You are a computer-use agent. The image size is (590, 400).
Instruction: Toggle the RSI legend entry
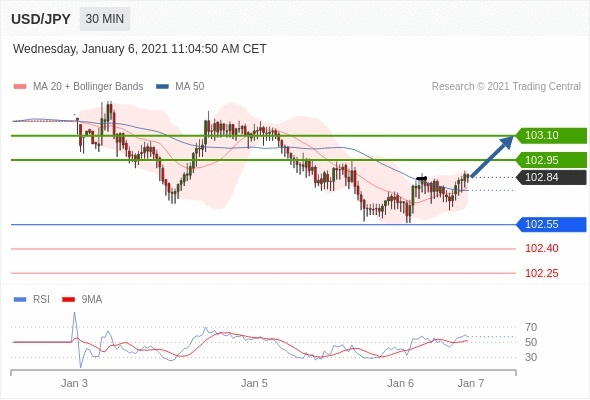tap(32, 300)
